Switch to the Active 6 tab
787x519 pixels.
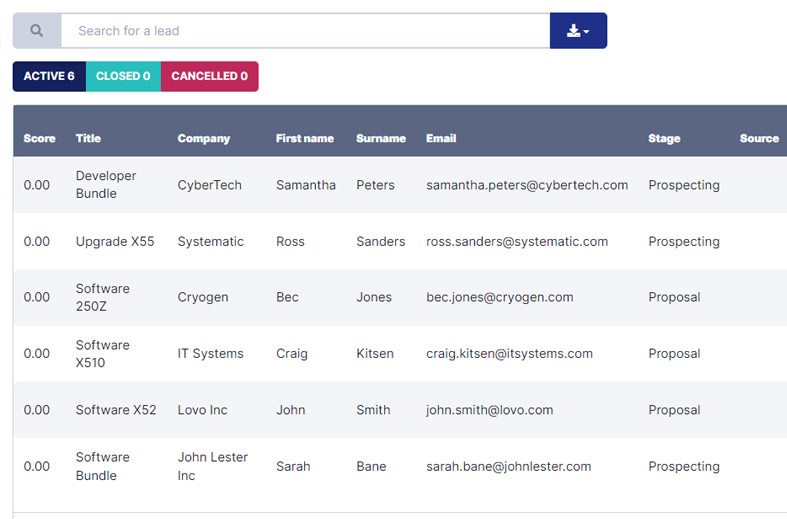[x=49, y=76]
